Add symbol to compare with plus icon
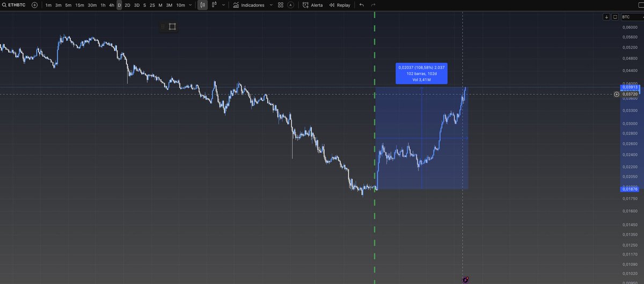This screenshot has height=284, width=644. click(x=34, y=5)
